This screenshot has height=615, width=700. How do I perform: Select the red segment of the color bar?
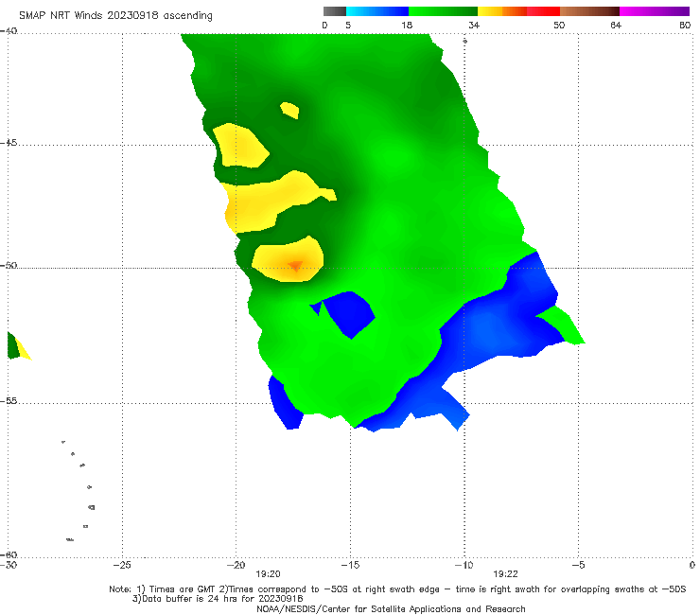[x=543, y=11]
